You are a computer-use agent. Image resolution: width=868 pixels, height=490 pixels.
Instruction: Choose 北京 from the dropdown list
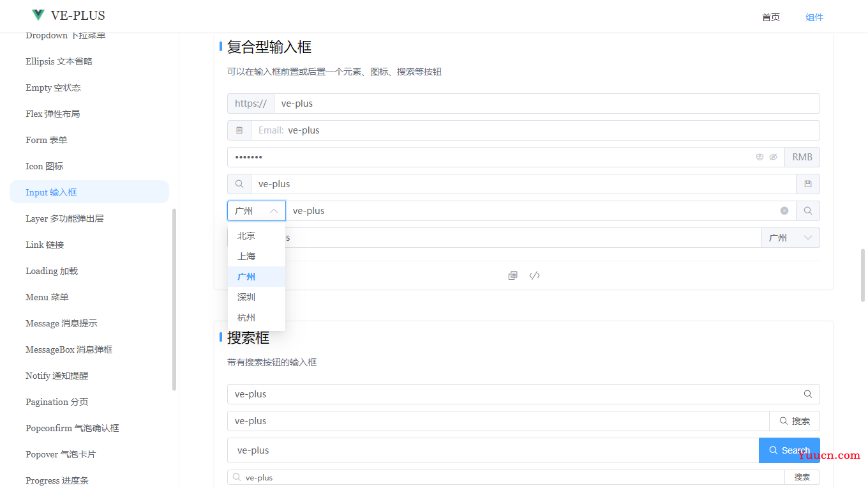tap(257, 236)
